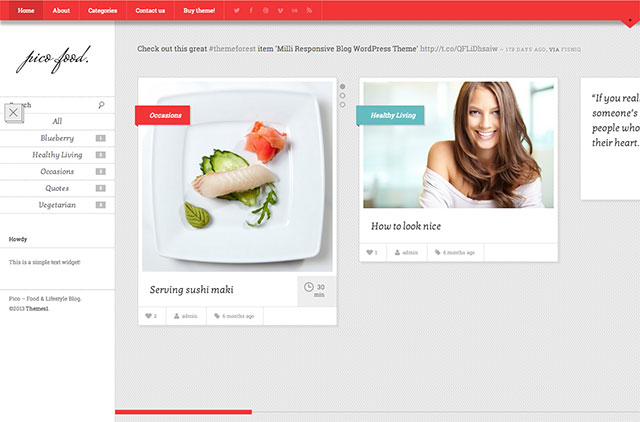
Task: Go to the About page
Action: [x=61, y=10]
